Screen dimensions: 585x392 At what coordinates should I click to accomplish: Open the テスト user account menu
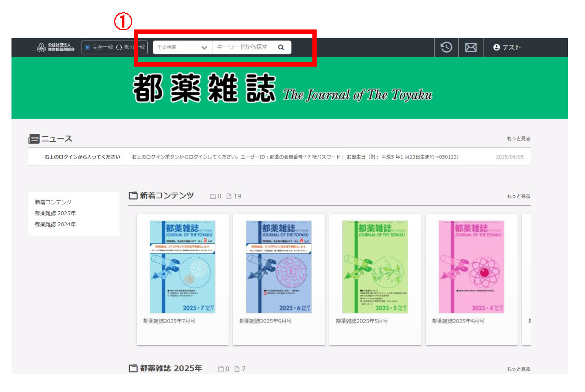507,47
